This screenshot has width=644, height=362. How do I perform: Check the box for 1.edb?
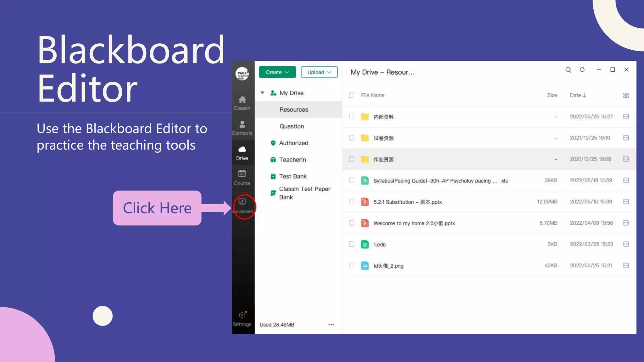click(x=352, y=244)
